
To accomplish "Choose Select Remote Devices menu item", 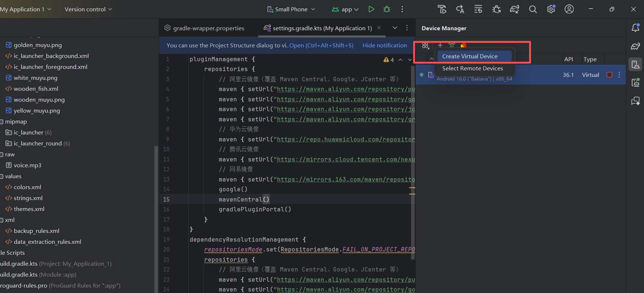I will pos(472,69).
